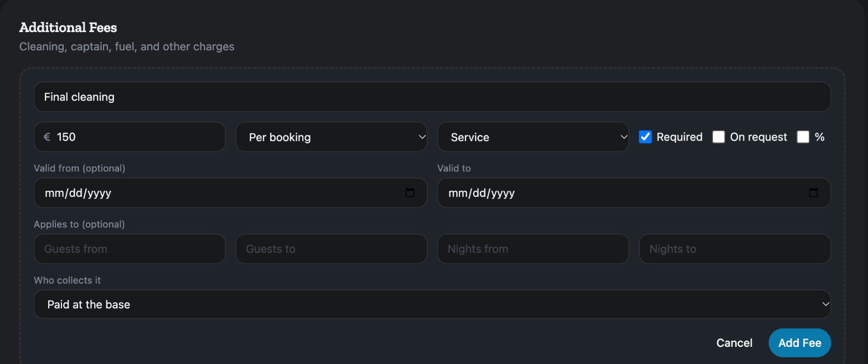Viewport: 868px width, 364px height.
Task: Toggle the % percentage checkbox
Action: click(803, 137)
